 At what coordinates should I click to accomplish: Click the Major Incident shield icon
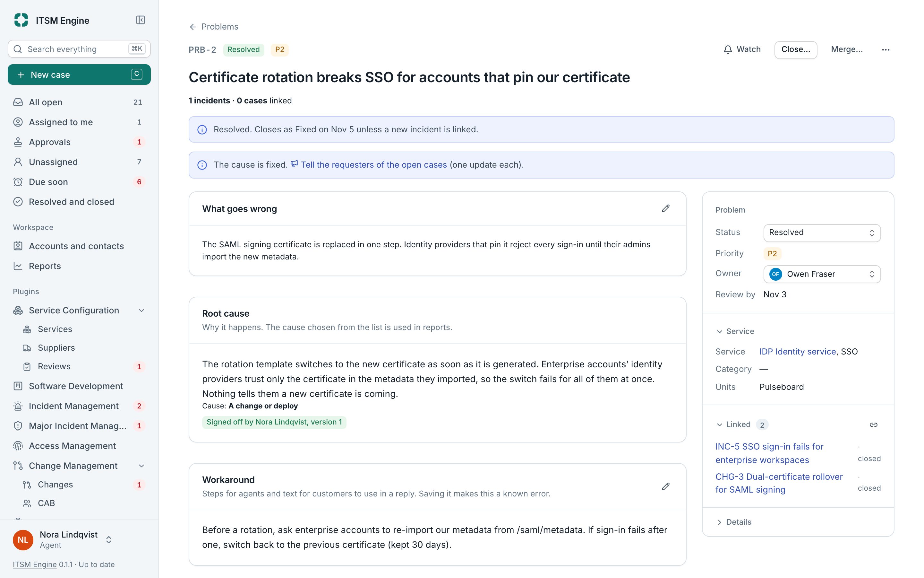click(18, 426)
